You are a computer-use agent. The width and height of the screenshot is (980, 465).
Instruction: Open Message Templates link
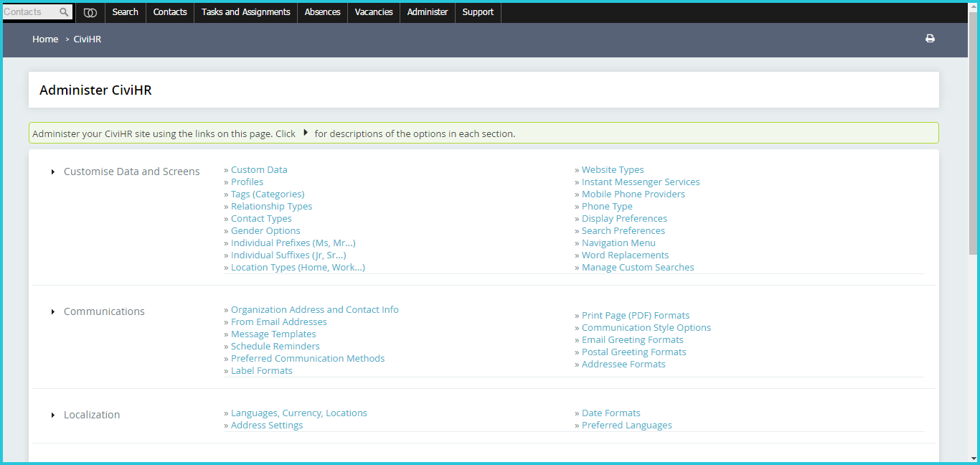tap(273, 334)
